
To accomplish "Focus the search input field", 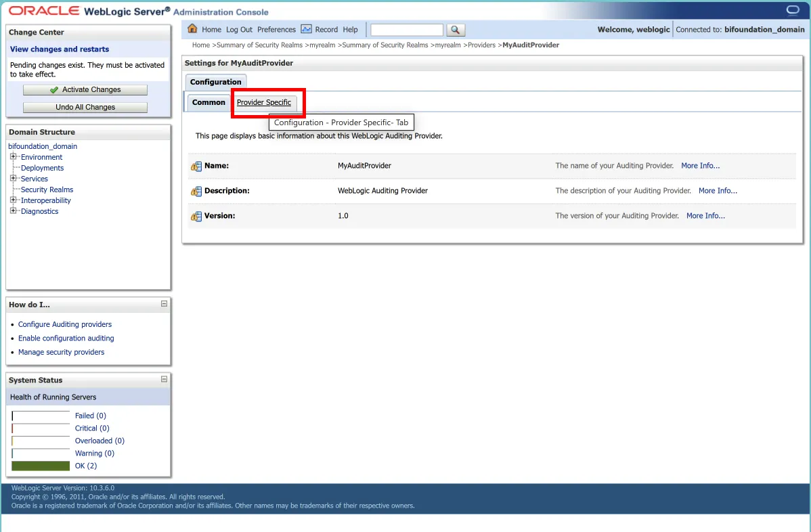I will 407,30.
